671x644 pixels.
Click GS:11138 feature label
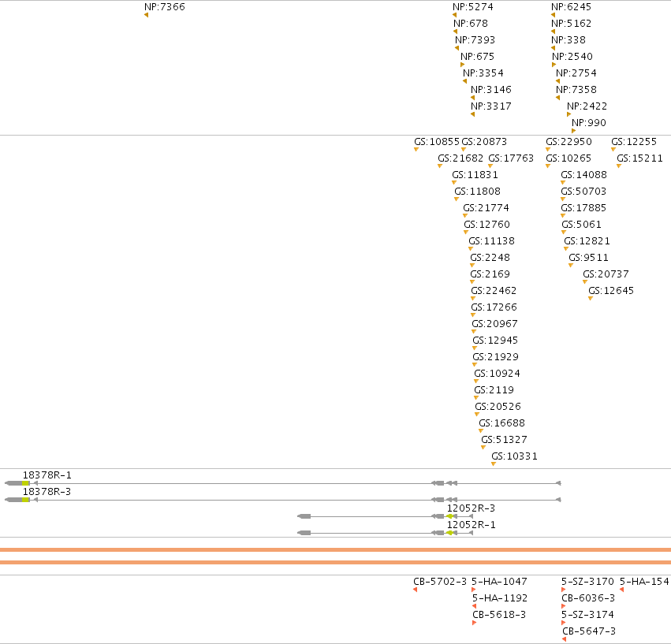[492, 241]
